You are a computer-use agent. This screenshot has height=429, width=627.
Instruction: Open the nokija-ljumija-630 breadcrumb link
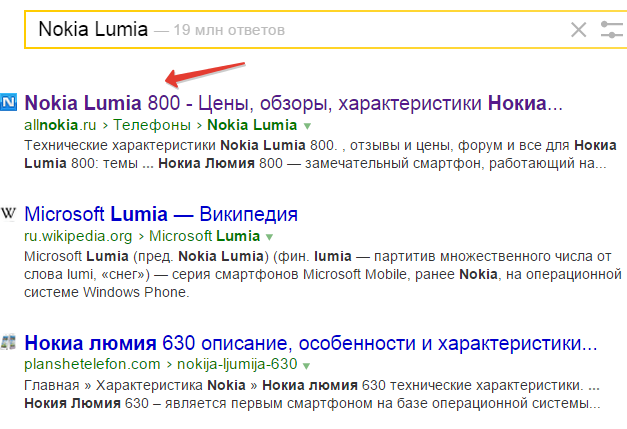point(237,364)
